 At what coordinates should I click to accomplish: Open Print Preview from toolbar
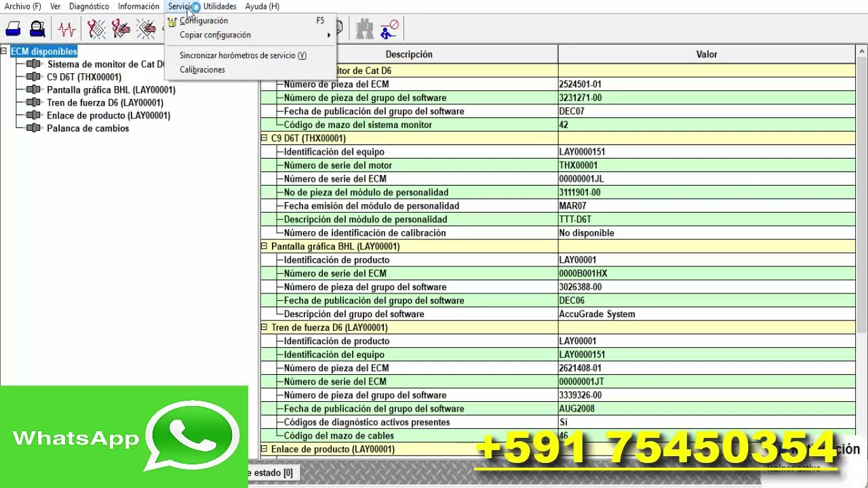point(37,29)
